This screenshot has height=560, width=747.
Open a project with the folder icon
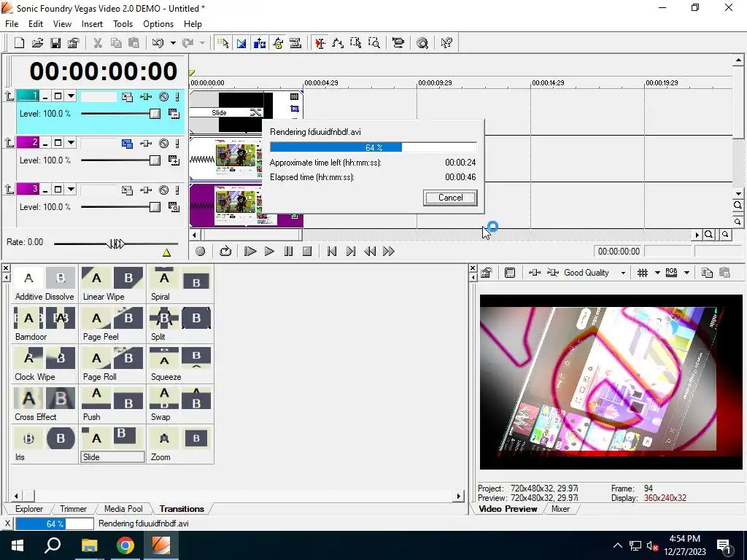(37, 43)
